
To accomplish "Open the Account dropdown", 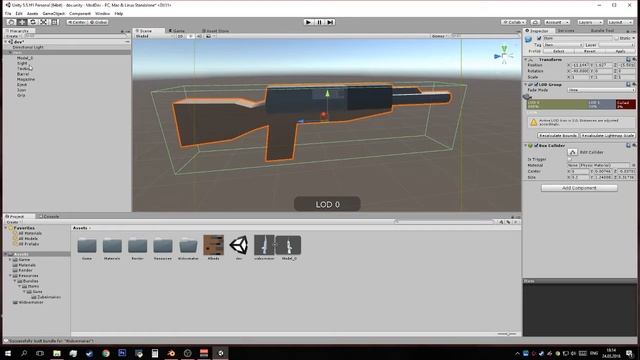I will click(x=557, y=22).
